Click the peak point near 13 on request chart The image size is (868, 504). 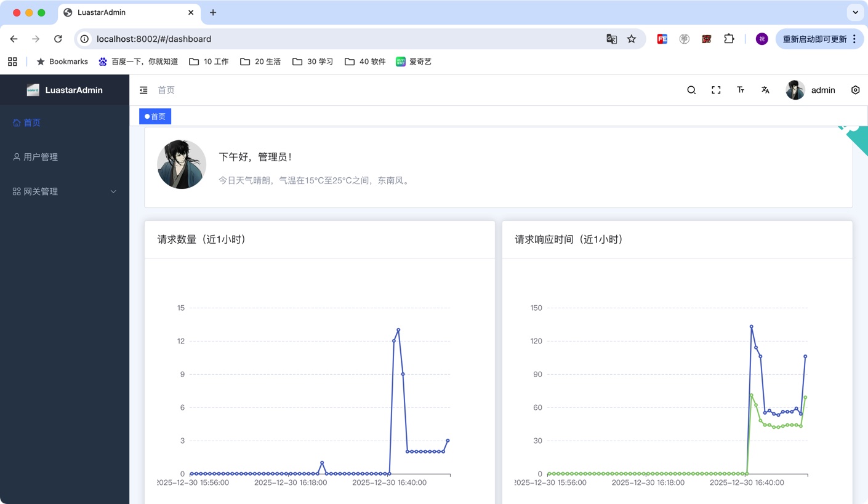click(x=398, y=330)
